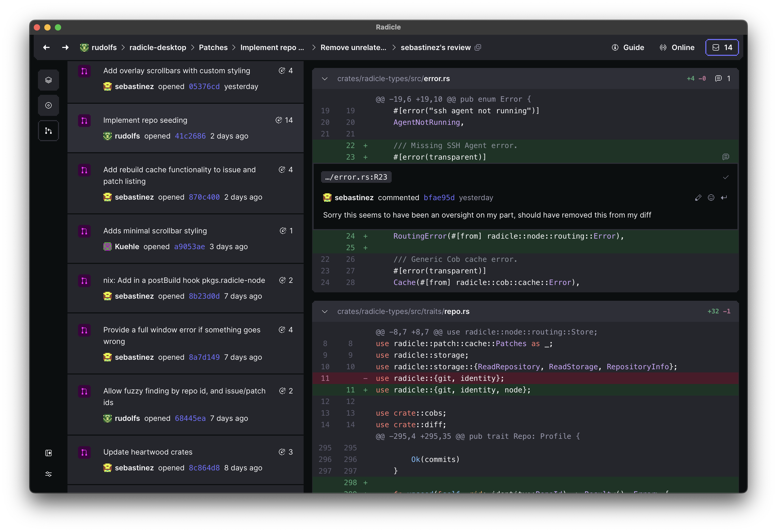
Task: Open the Online node status
Action: pos(677,47)
